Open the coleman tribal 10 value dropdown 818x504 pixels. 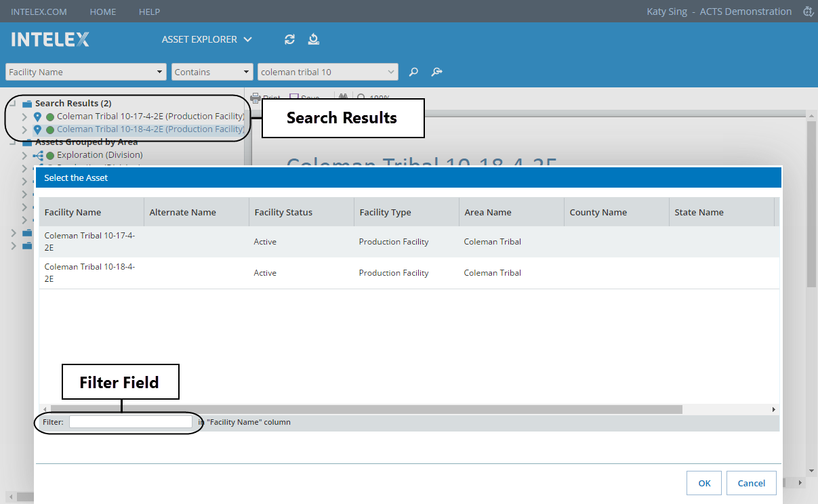coord(391,72)
